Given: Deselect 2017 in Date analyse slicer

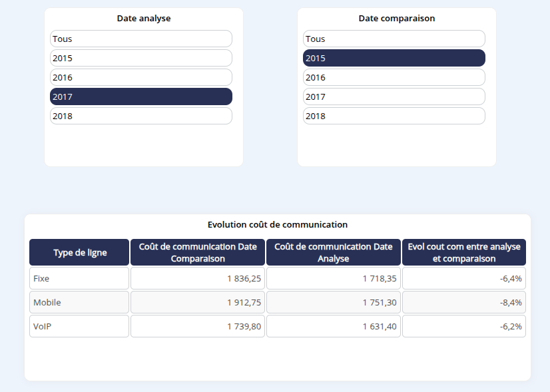Looking at the screenshot, I should pyautogui.click(x=140, y=97).
